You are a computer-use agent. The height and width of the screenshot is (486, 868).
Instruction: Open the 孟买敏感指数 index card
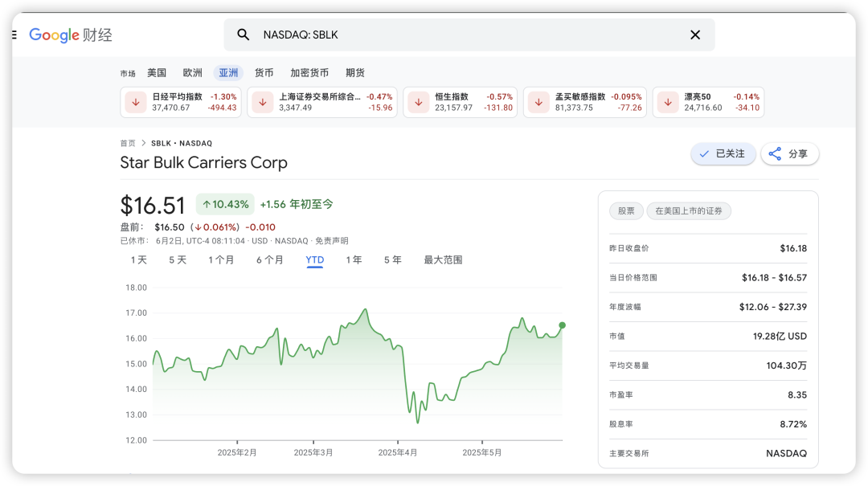(584, 102)
